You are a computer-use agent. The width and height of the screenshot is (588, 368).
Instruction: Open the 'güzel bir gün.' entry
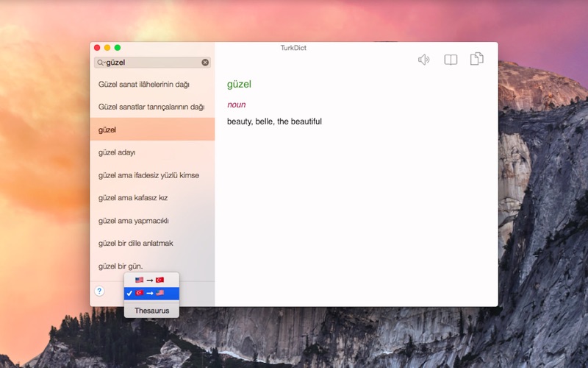152,266
